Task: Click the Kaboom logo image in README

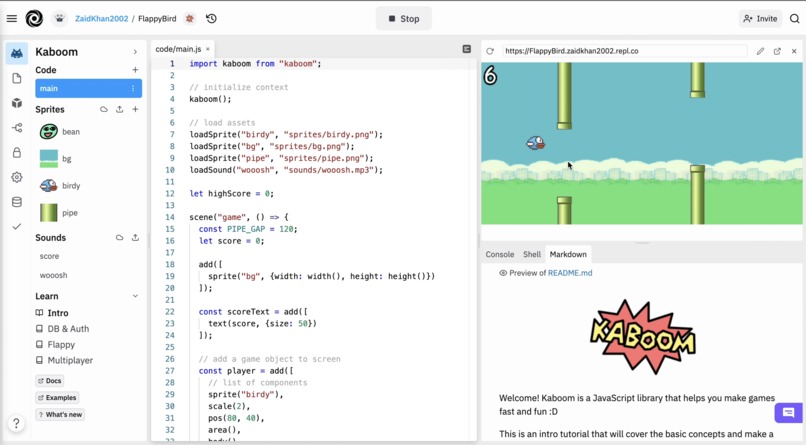Action: 643,336
